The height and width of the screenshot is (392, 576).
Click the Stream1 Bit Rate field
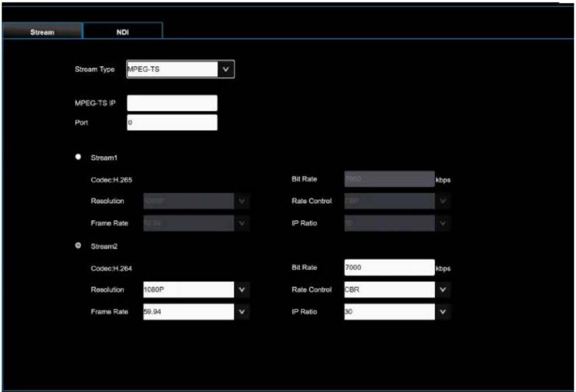pyautogui.click(x=390, y=179)
